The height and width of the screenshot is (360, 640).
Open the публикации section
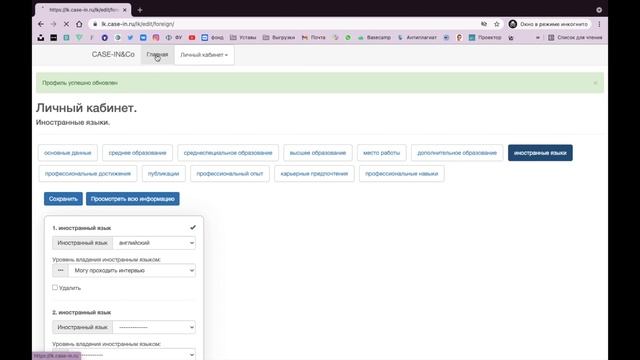tap(164, 173)
